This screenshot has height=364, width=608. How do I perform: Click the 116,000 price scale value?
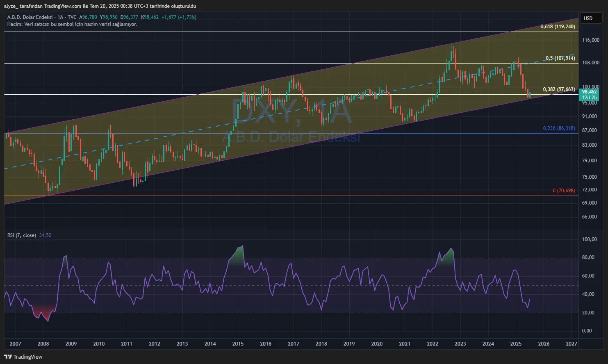(x=590, y=40)
